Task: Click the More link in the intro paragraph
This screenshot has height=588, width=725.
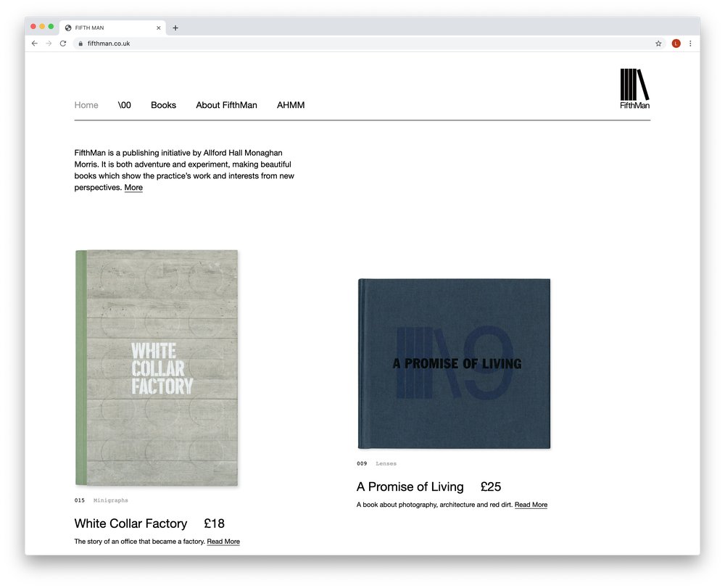Action: coord(133,187)
